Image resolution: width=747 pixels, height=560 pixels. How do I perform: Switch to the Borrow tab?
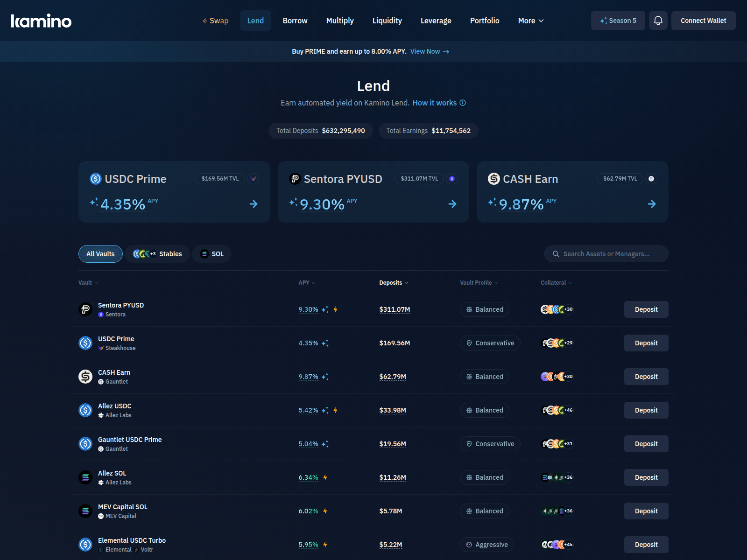click(295, 21)
